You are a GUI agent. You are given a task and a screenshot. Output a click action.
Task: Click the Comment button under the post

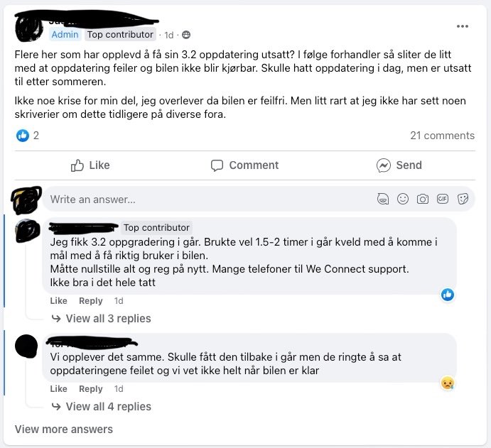click(x=244, y=165)
